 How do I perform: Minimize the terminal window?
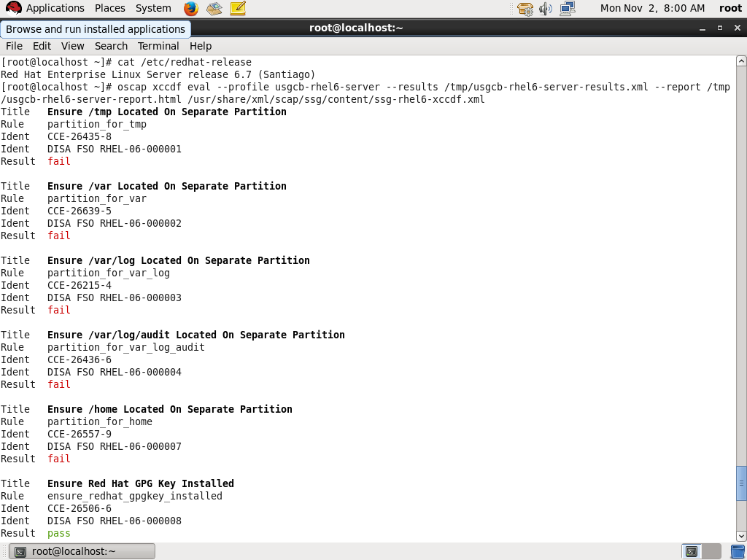pos(703,28)
